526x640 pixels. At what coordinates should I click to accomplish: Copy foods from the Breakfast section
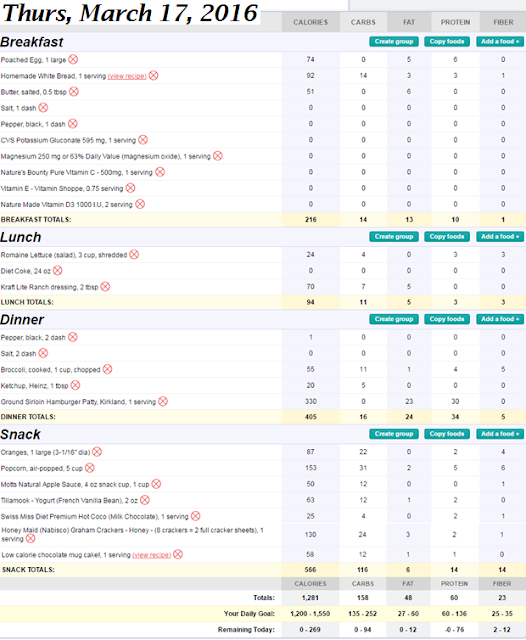(x=447, y=42)
